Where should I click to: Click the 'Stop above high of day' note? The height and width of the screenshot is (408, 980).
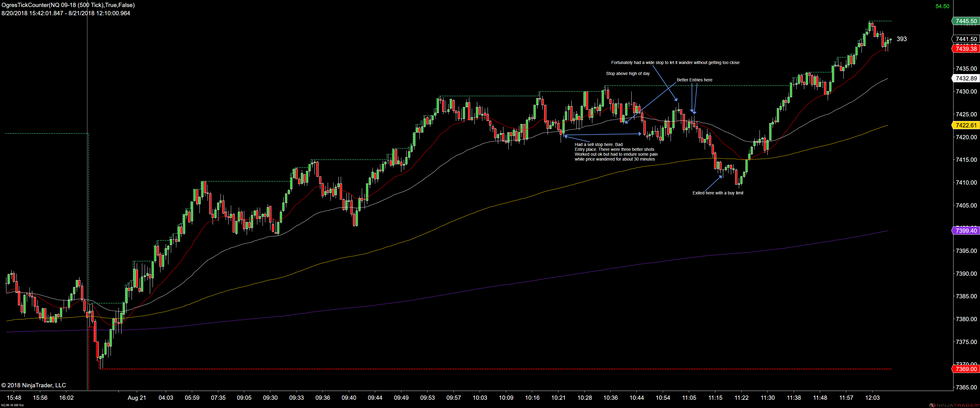628,73
